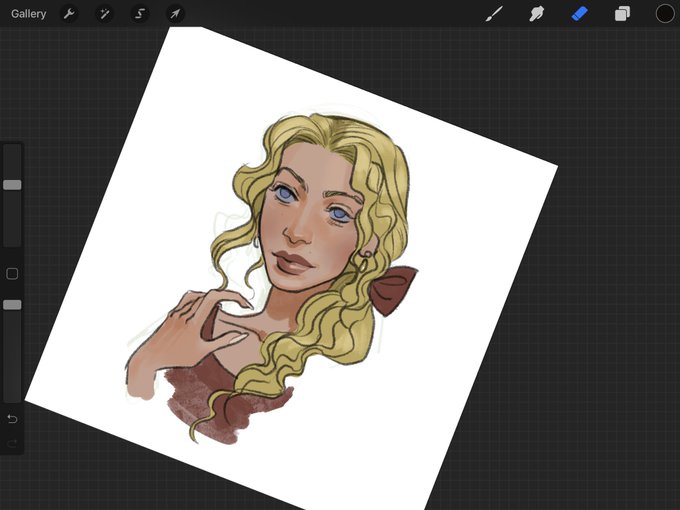The height and width of the screenshot is (510, 680).
Task: Click the red hair bow on canvas
Action: tap(392, 289)
